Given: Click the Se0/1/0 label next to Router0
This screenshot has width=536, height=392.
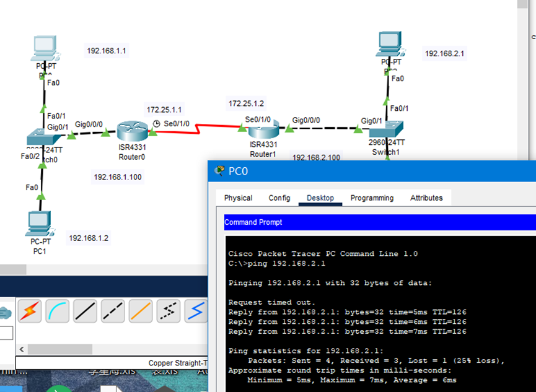Looking at the screenshot, I should 177,124.
